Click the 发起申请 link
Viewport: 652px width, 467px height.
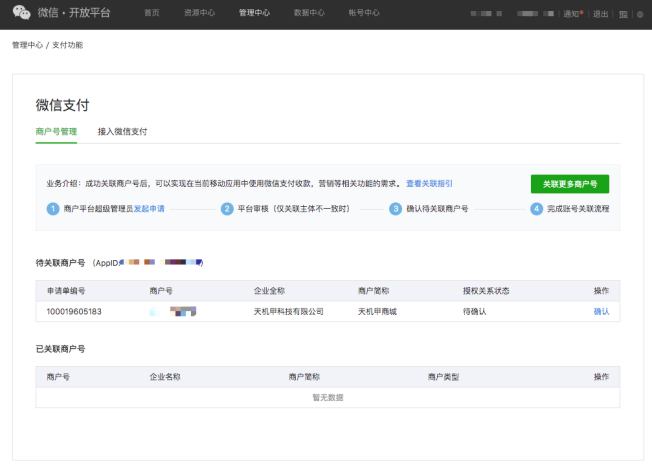[149, 208]
